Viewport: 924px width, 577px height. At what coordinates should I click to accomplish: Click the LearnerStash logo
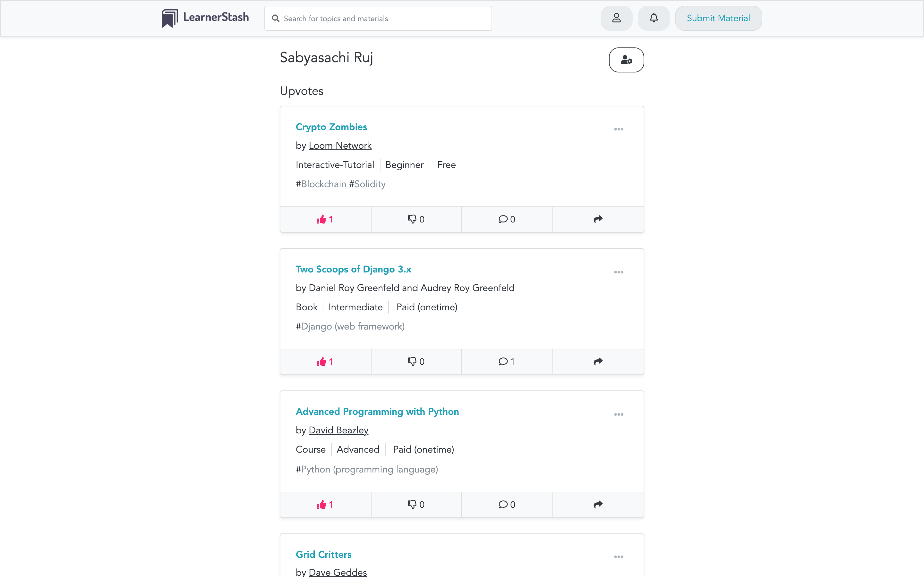(205, 18)
